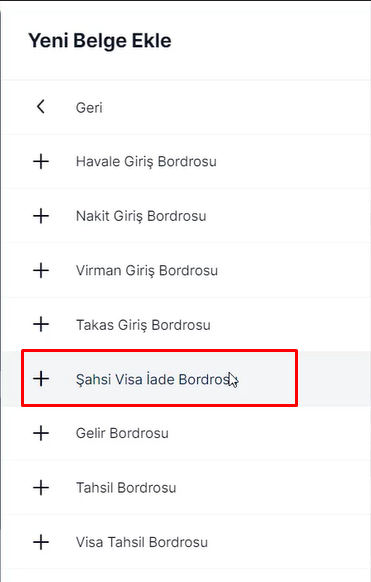371x582 pixels.
Task: Go back via the Geri label
Action: (89, 108)
